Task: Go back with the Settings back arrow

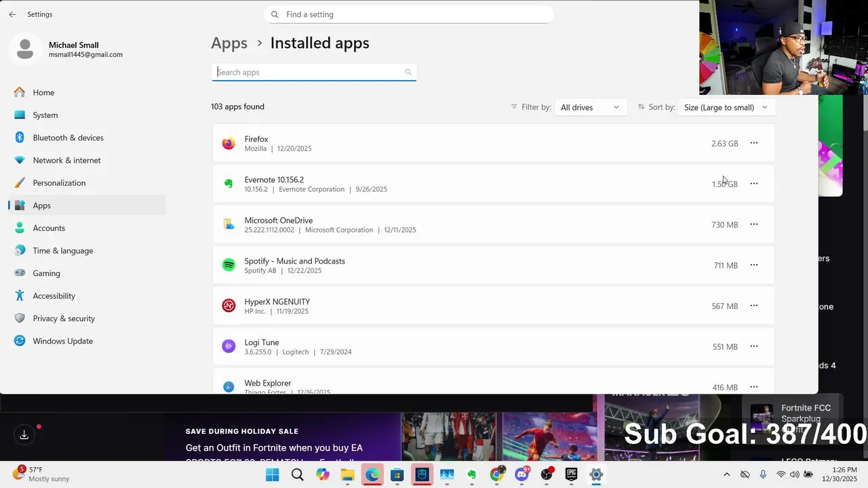Action: 12,14
